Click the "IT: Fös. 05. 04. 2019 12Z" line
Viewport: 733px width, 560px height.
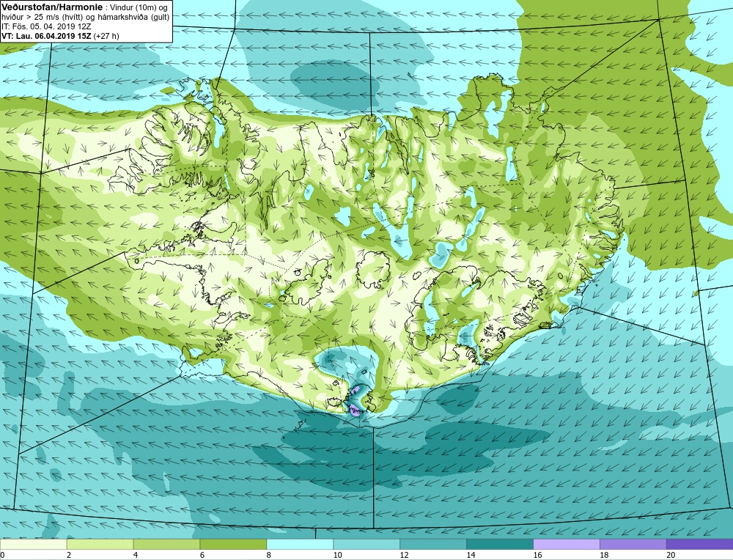(45, 26)
